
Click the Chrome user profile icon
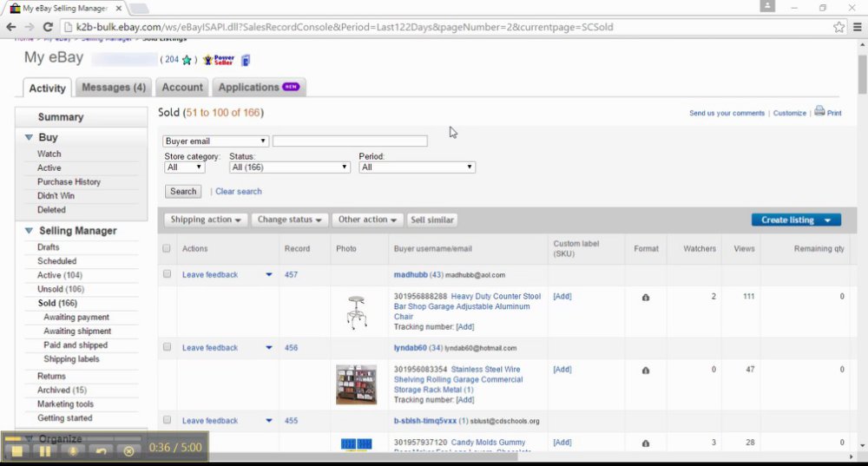tap(767, 6)
